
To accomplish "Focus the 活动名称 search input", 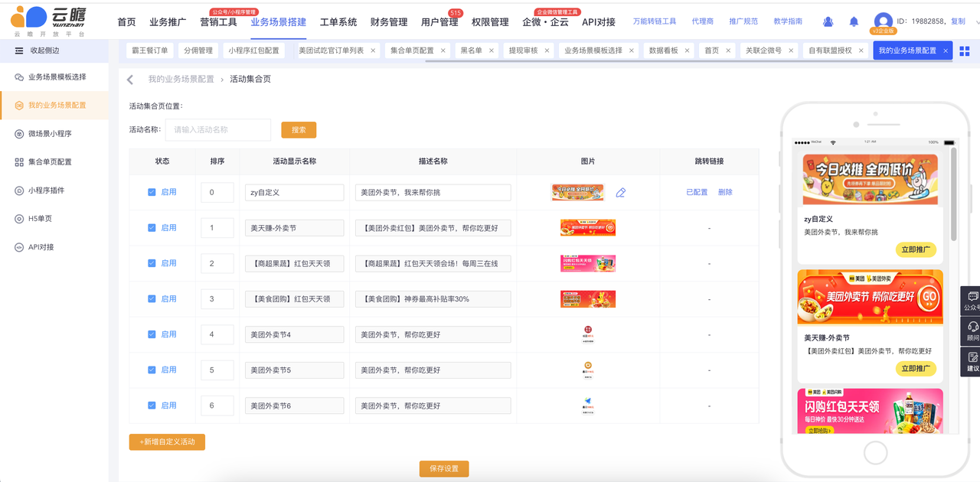I will click(x=218, y=130).
